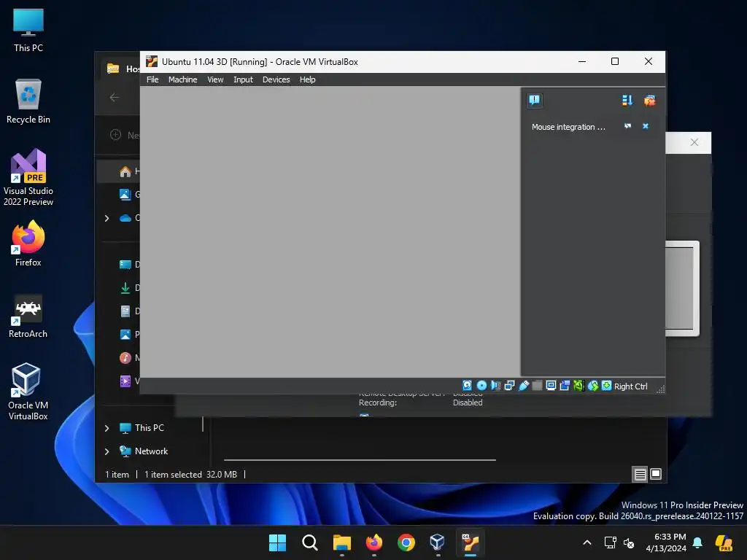The height and width of the screenshot is (560, 747).
Task: Click the recording status bar icon
Action: pos(565,386)
